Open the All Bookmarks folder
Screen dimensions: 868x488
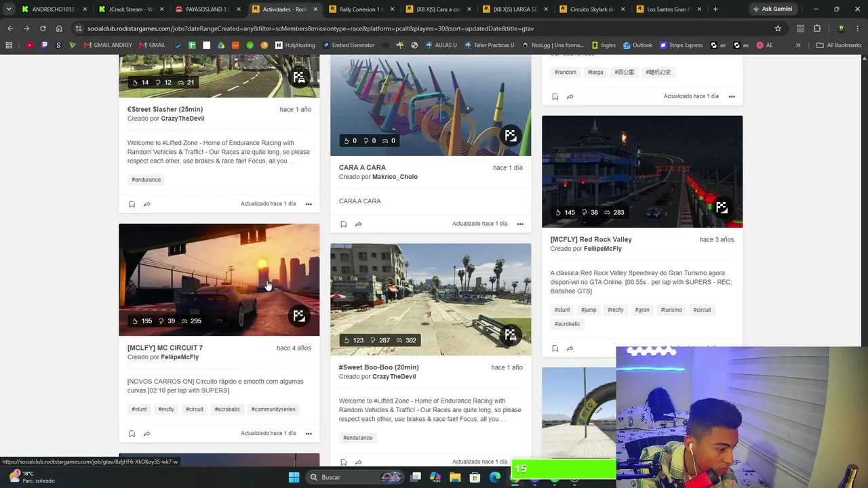[x=839, y=45]
